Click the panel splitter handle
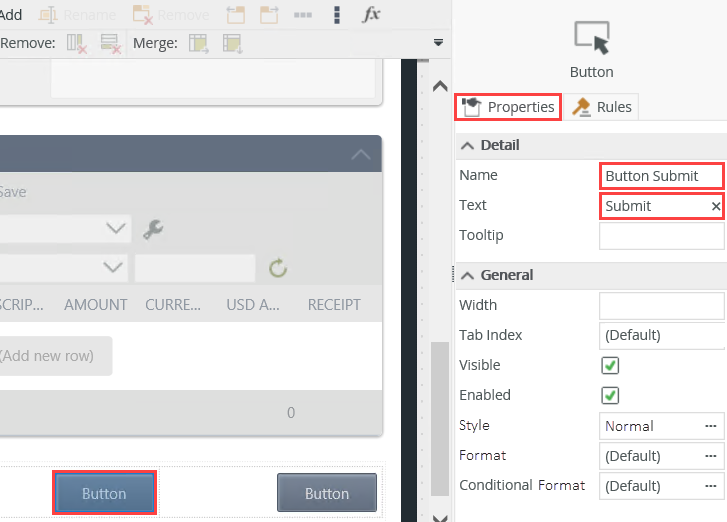The width and height of the screenshot is (727, 522). click(x=453, y=274)
